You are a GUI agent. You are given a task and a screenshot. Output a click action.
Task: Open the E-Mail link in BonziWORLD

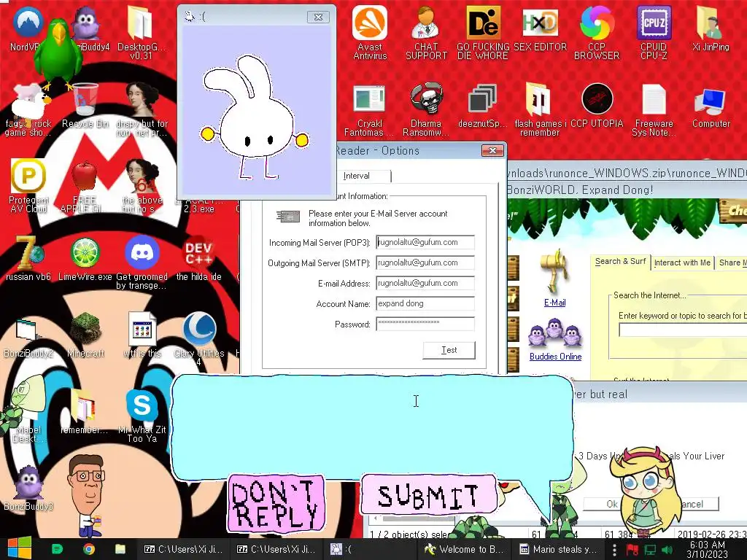point(554,303)
